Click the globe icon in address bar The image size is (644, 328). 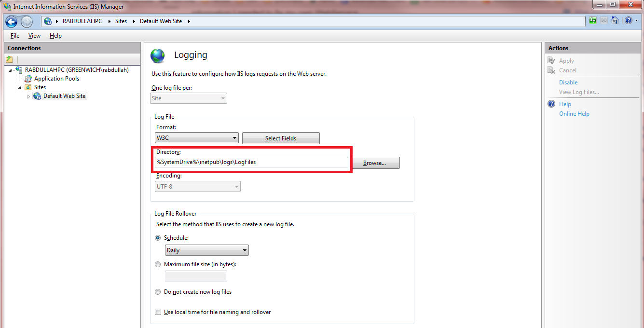[x=48, y=21]
